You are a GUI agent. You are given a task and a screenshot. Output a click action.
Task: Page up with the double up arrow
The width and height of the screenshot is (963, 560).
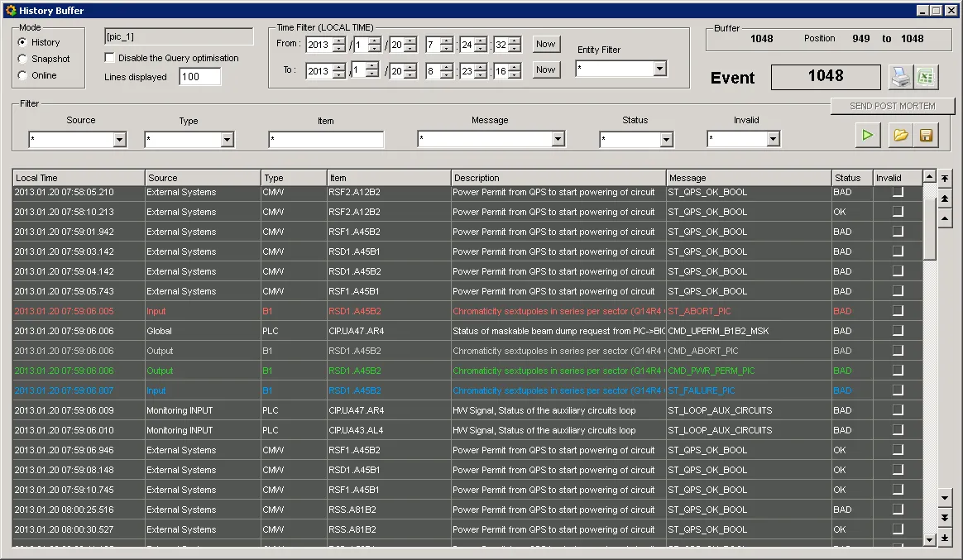946,199
